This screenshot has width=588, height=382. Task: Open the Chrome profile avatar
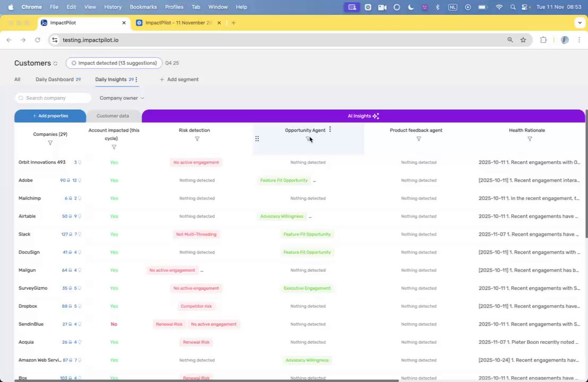click(565, 40)
